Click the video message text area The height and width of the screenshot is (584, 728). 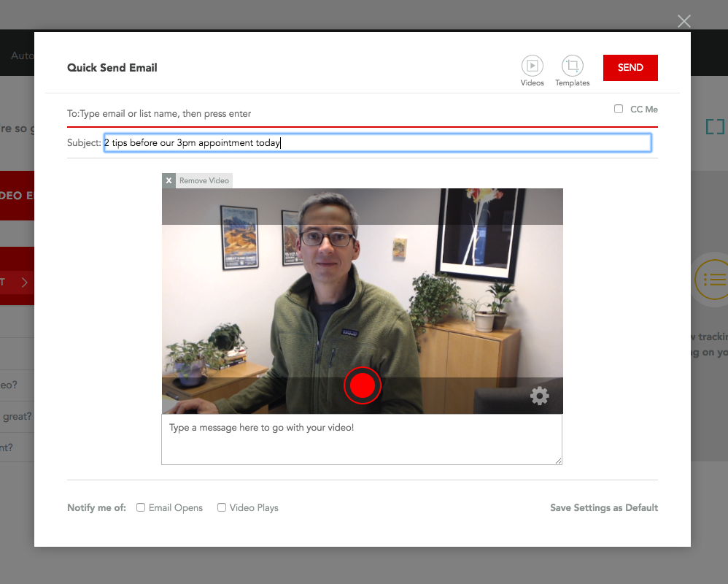tap(362, 439)
